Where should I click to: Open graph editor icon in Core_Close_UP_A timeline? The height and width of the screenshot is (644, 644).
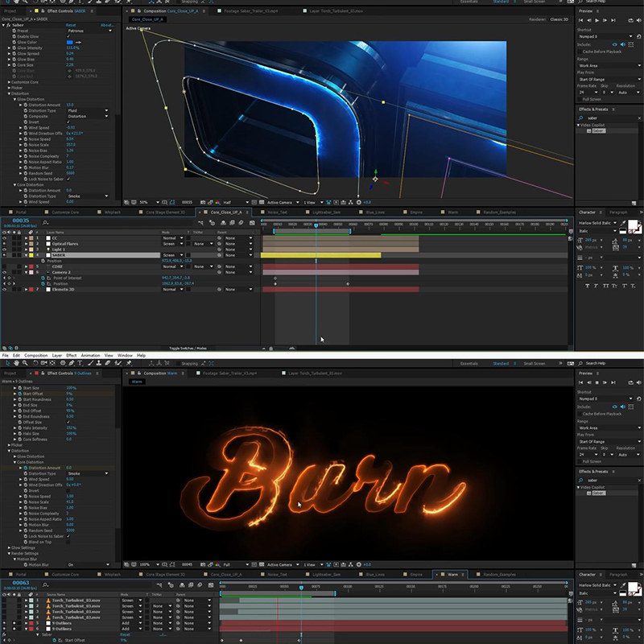pos(252,223)
